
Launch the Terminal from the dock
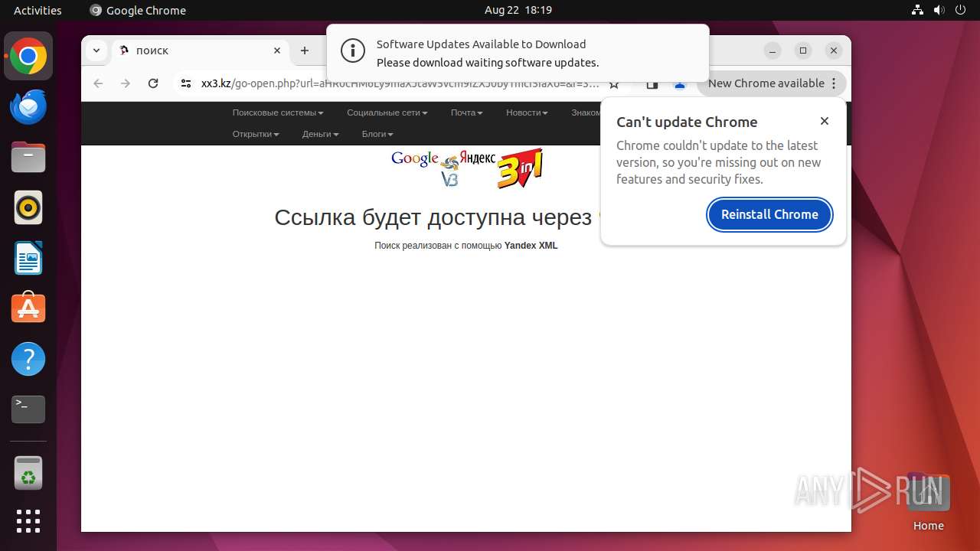(28, 409)
